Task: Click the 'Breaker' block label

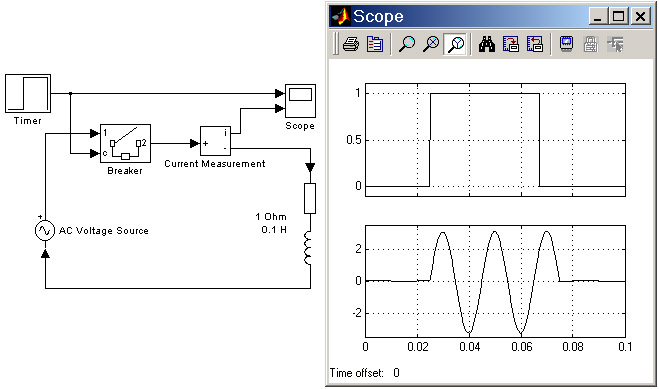Action: [125, 171]
